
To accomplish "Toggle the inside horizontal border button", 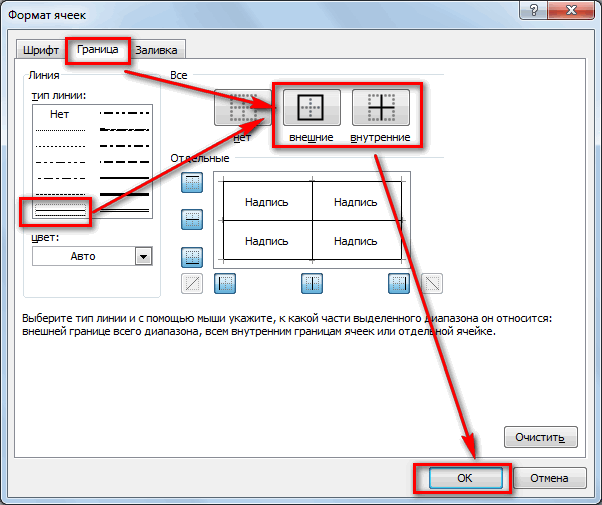I will point(192,220).
